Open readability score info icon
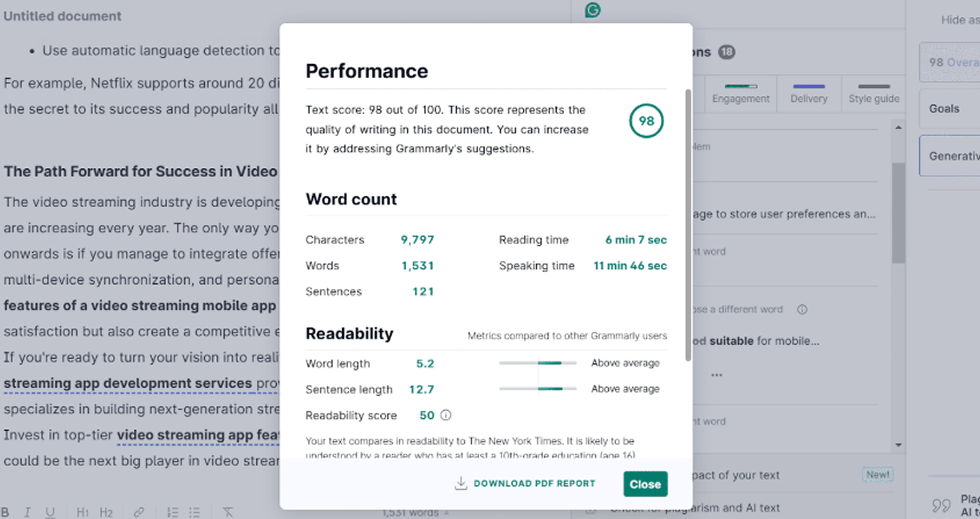 [x=446, y=415]
